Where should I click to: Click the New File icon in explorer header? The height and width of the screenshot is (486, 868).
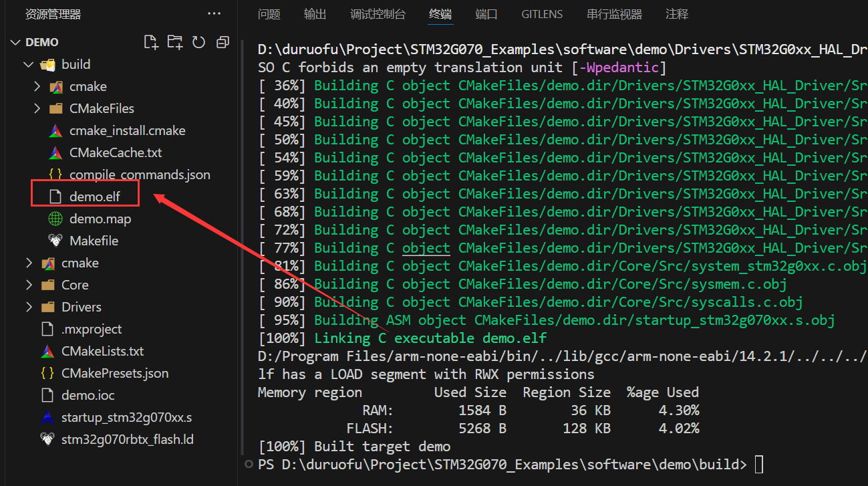coord(152,42)
